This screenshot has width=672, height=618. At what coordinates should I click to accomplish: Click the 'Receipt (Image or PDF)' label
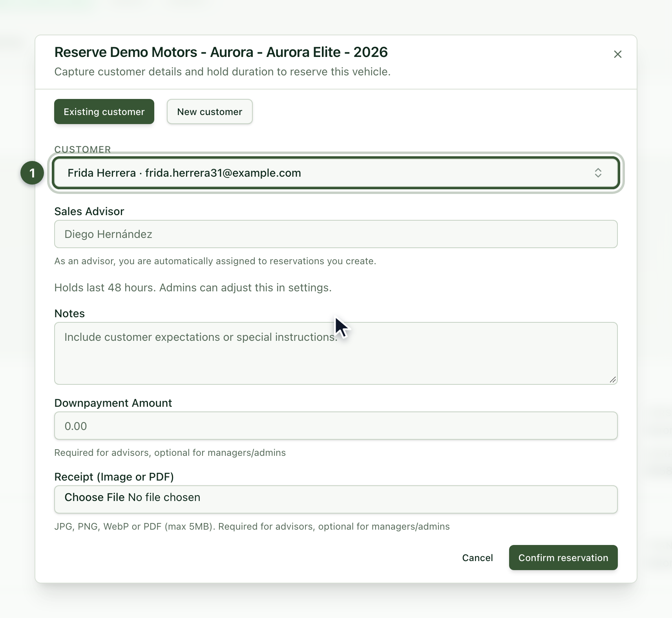tap(114, 477)
